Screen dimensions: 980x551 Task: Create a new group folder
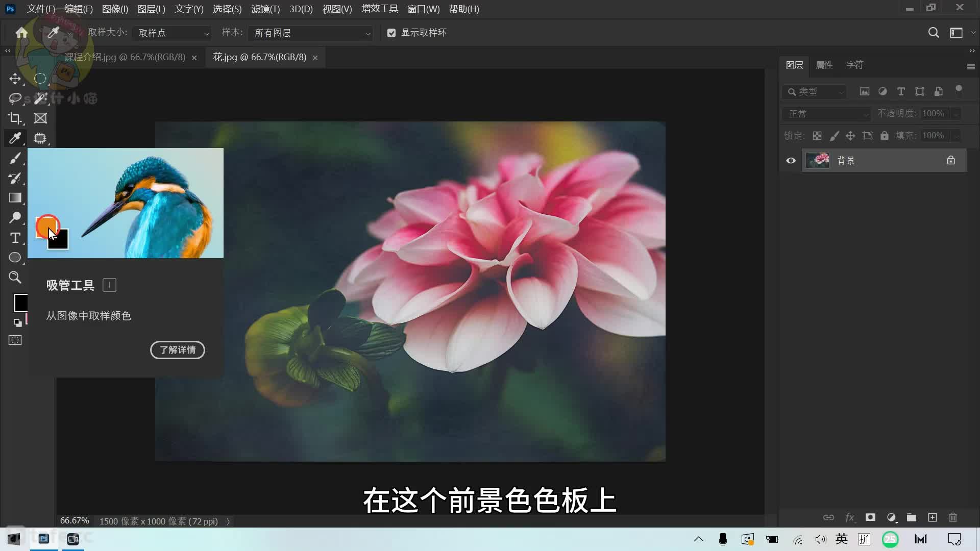[x=912, y=517]
